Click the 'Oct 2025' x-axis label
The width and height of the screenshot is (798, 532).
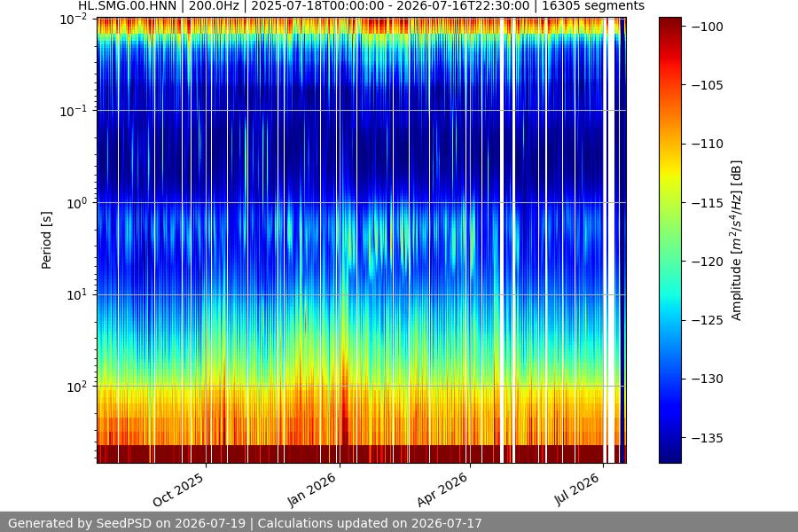178,489
